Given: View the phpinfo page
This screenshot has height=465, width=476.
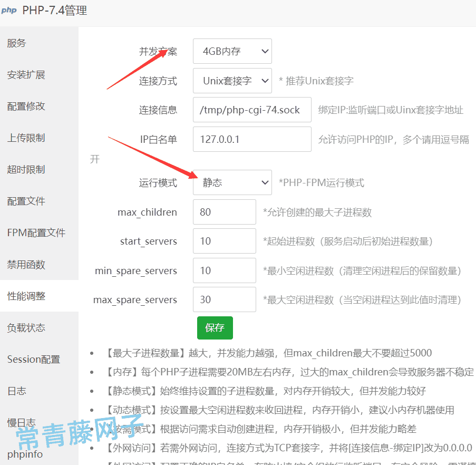Looking at the screenshot, I should pos(24,454).
